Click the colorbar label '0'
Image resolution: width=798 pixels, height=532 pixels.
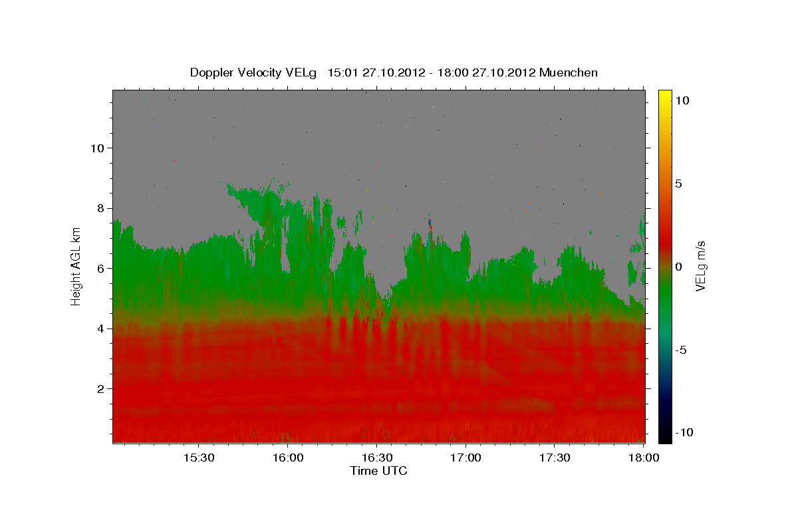(680, 267)
